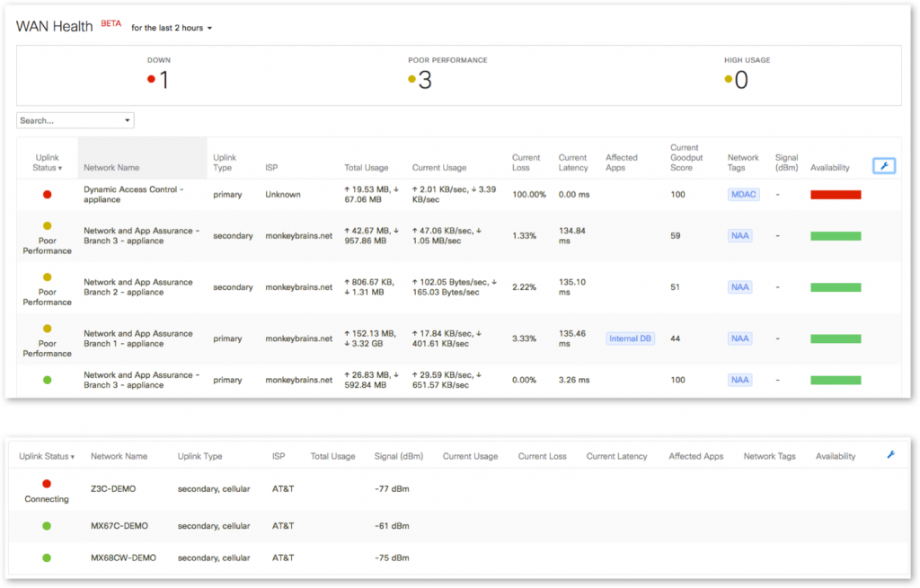Click the '135.46 ms' latency value
The width and height of the screenshot is (920, 588).
click(x=572, y=338)
